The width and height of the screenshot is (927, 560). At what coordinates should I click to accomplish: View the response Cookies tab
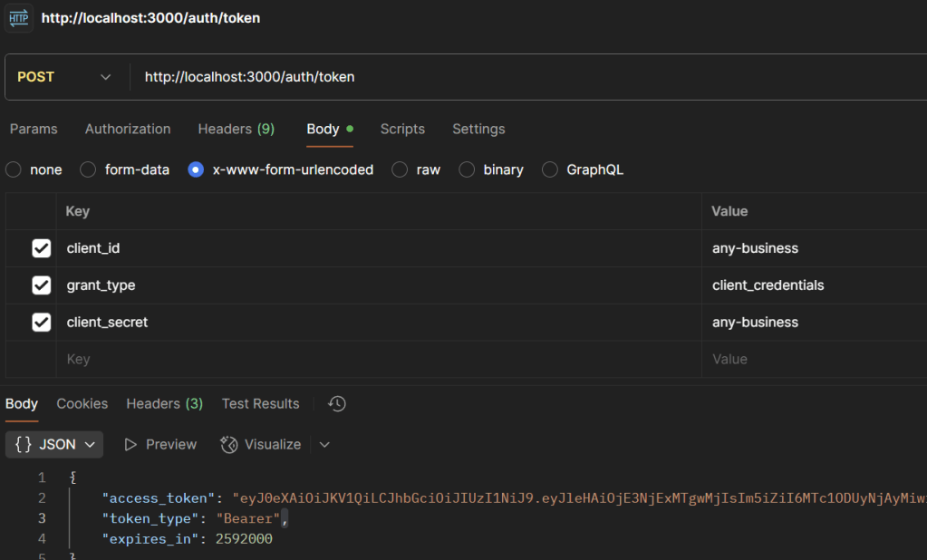82,404
